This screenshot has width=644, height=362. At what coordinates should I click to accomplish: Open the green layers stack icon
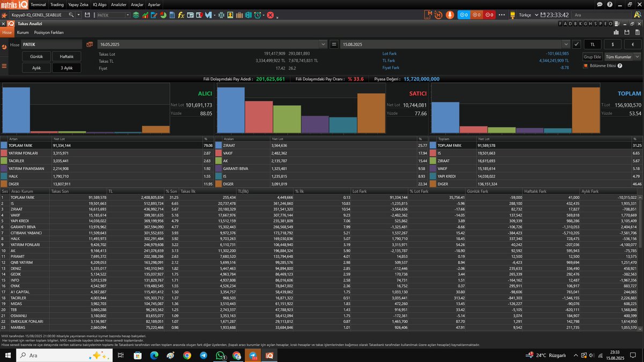click(136, 15)
